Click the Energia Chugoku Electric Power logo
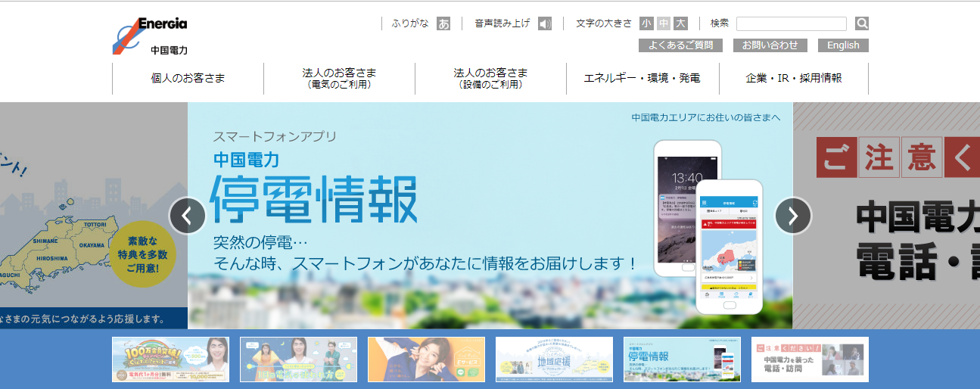The width and height of the screenshot is (980, 389). 150,36
